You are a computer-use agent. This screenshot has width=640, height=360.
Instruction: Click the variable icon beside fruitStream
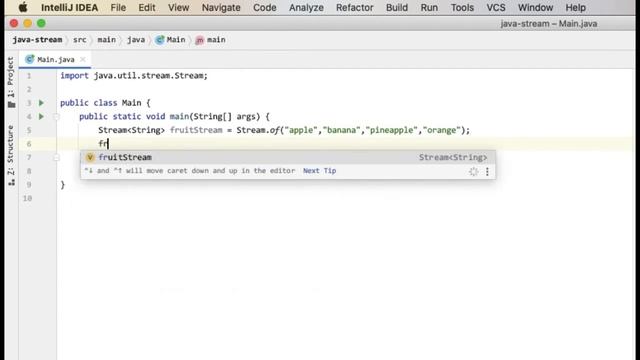pos(90,157)
